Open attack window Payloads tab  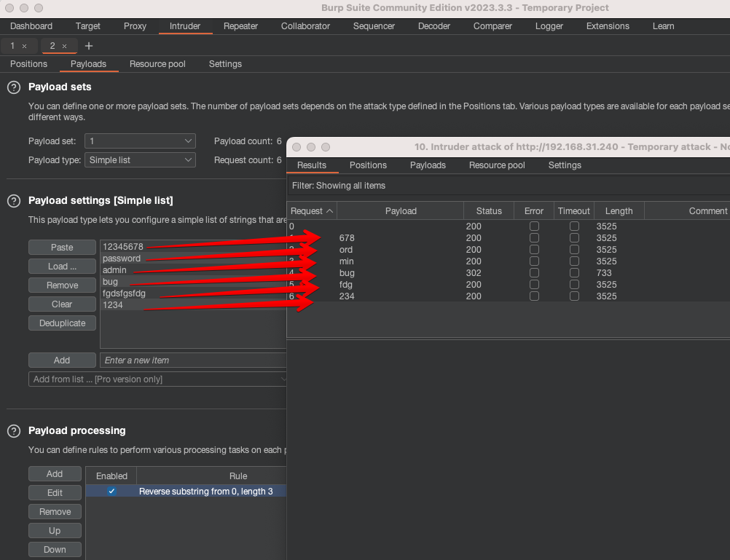click(428, 165)
